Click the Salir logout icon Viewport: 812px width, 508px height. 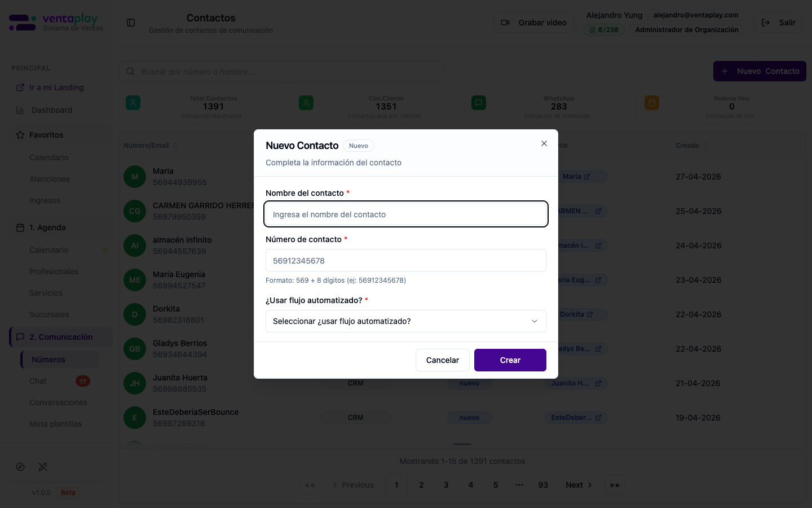point(766,23)
